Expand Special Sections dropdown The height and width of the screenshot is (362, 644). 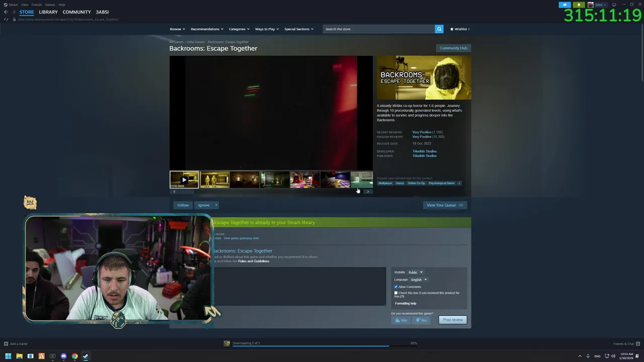coord(299,29)
